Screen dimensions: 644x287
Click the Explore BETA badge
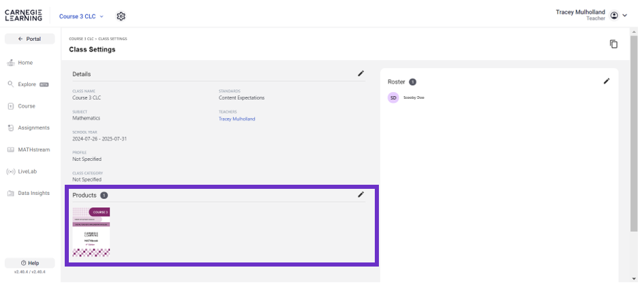pyautogui.click(x=44, y=85)
